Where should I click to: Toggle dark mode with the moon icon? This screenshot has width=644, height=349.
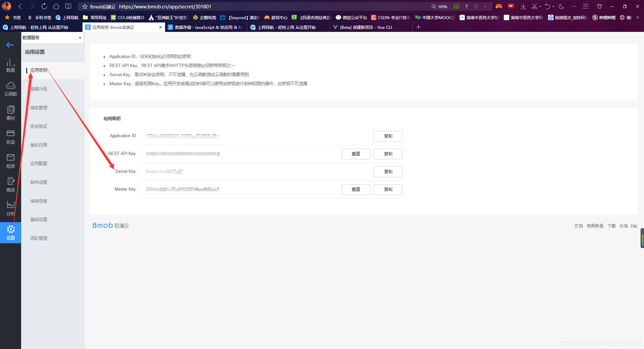tap(561, 6)
